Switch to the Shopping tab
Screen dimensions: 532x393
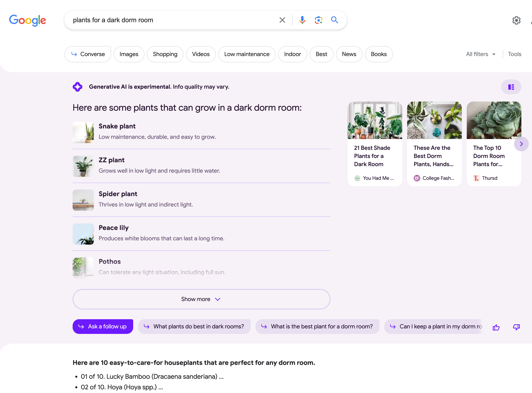click(165, 54)
